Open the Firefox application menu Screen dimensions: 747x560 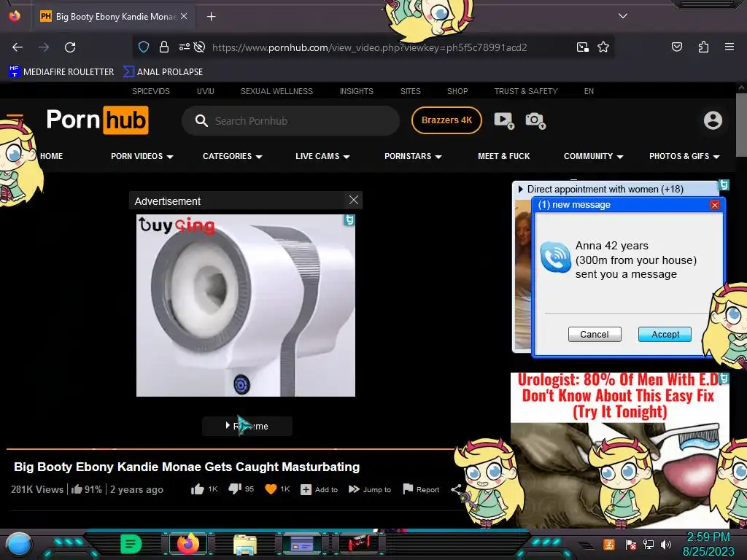tap(729, 47)
